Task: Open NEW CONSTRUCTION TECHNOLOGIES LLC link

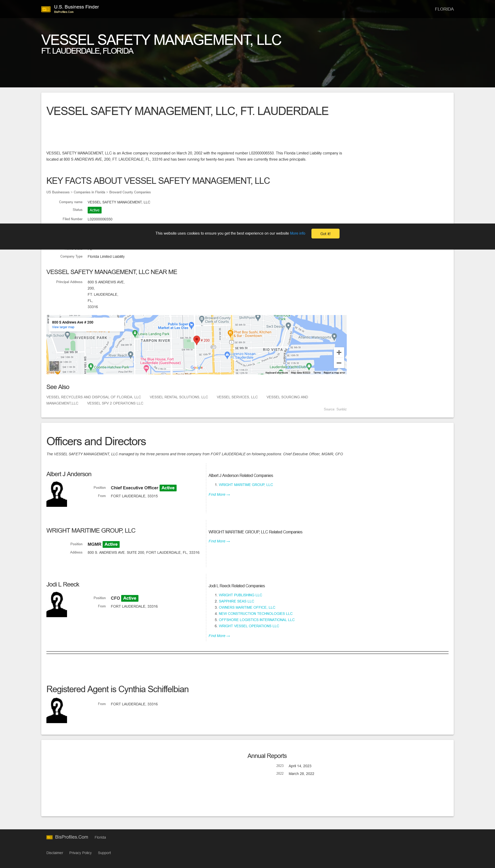Action: 256,614
